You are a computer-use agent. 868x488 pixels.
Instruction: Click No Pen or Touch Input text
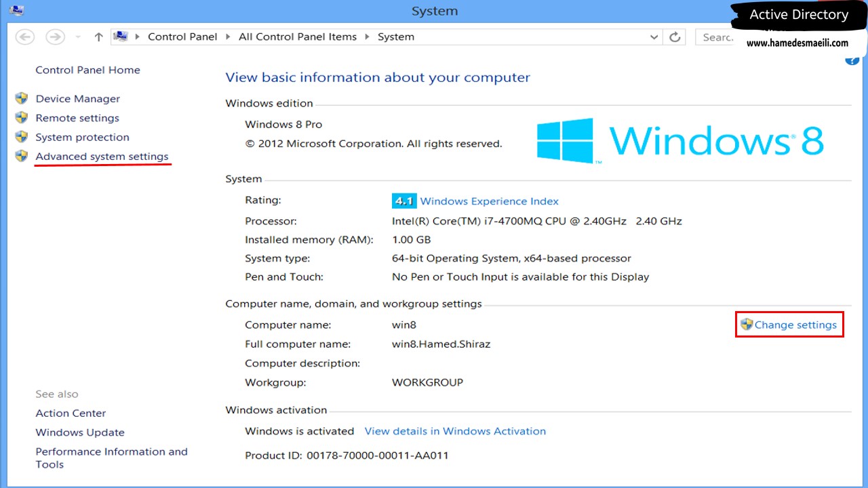pos(520,277)
